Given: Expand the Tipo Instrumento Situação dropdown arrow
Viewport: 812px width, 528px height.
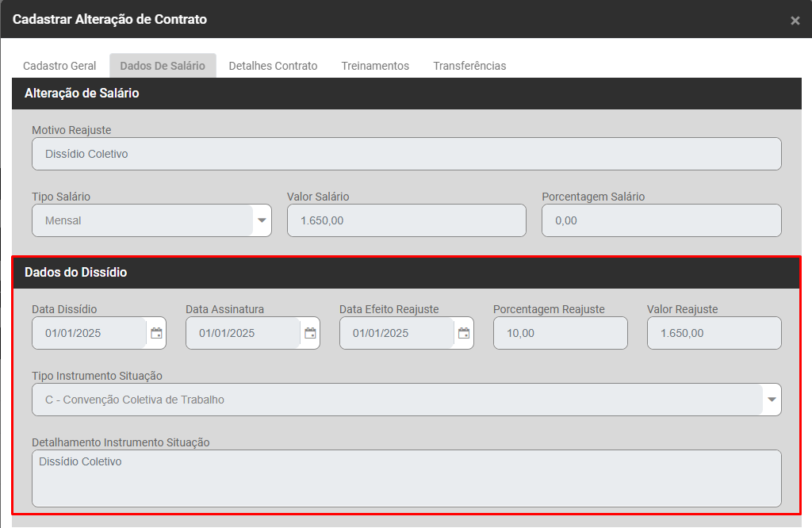Looking at the screenshot, I should [x=772, y=400].
